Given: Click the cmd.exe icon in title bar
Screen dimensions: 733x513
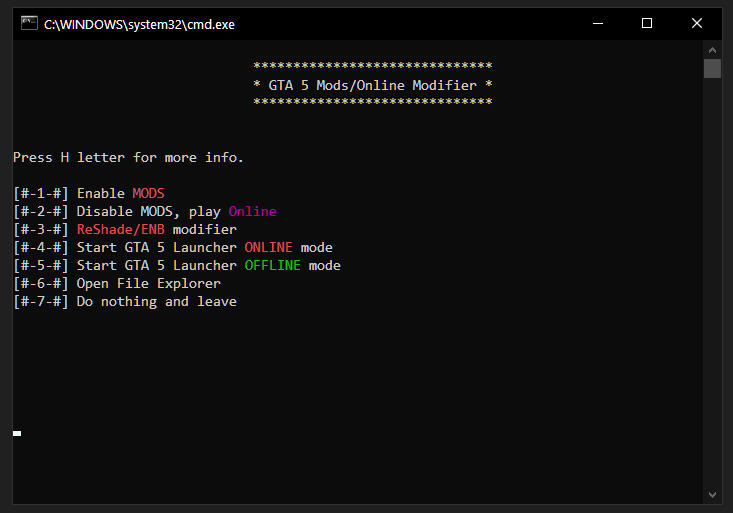Looking at the screenshot, I should [30, 23].
